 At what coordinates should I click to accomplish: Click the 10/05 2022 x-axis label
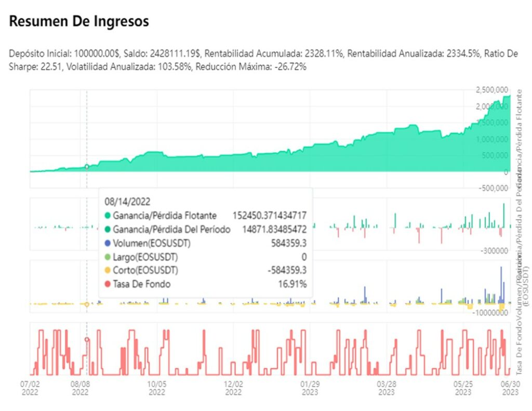157,388
